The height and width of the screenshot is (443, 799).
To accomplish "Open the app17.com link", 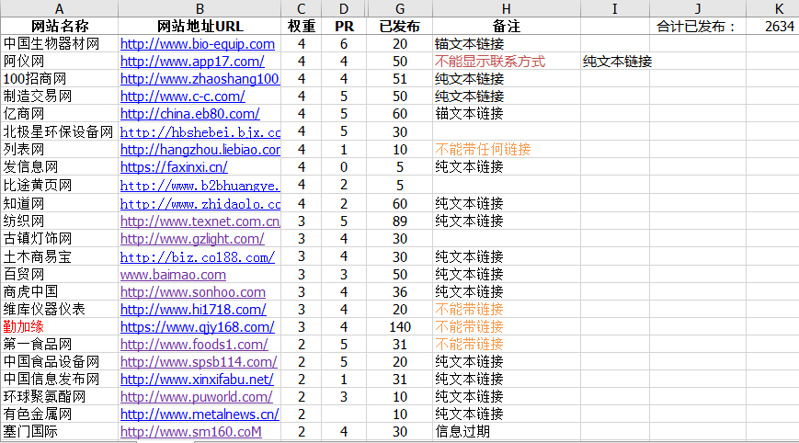I will [192, 61].
